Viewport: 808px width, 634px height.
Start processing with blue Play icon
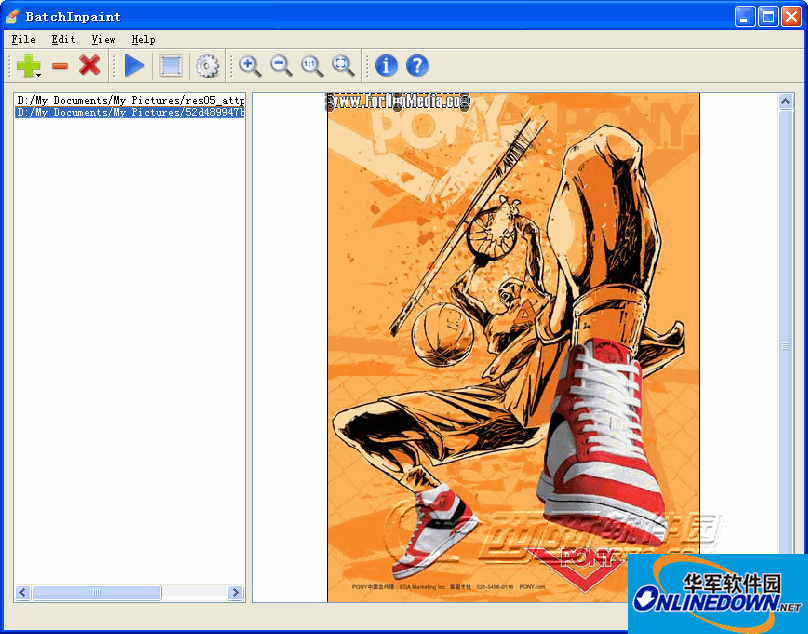click(134, 65)
